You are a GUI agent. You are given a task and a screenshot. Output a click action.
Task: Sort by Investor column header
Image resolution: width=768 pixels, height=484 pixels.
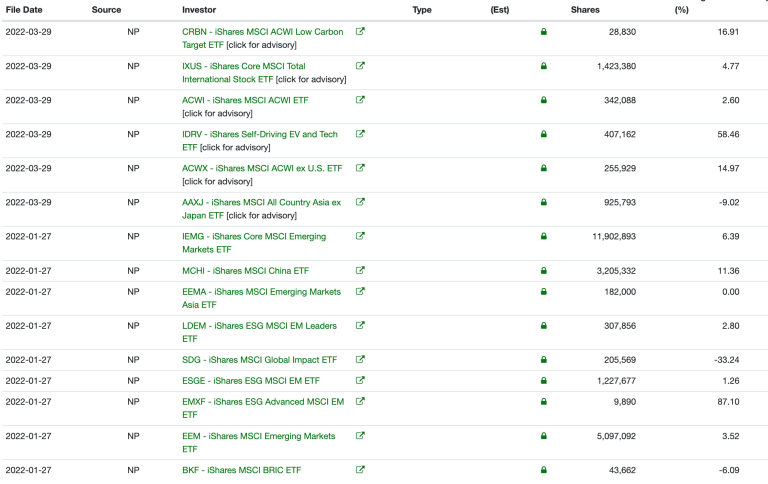199,10
